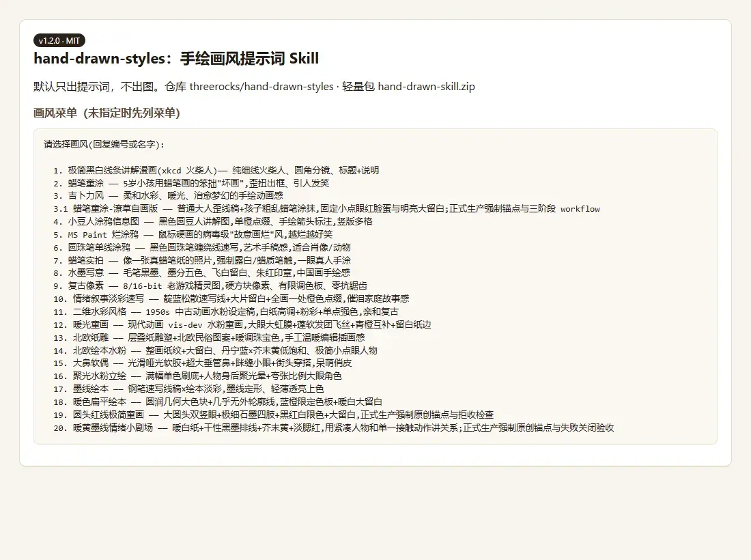Screen dimensions: 751x560
Task: Select row "3.1 蜡笔童涂-潦草自画版"
Action: pyautogui.click(x=326, y=209)
